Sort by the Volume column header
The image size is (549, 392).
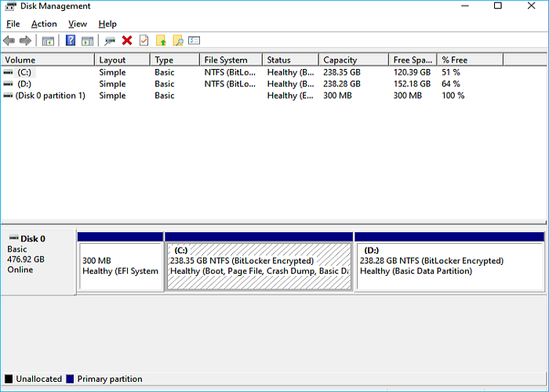(x=20, y=60)
